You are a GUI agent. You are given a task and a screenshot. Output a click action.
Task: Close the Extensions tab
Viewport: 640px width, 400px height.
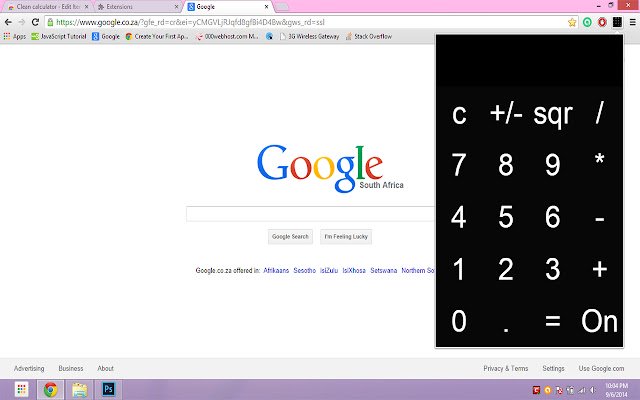click(x=176, y=7)
